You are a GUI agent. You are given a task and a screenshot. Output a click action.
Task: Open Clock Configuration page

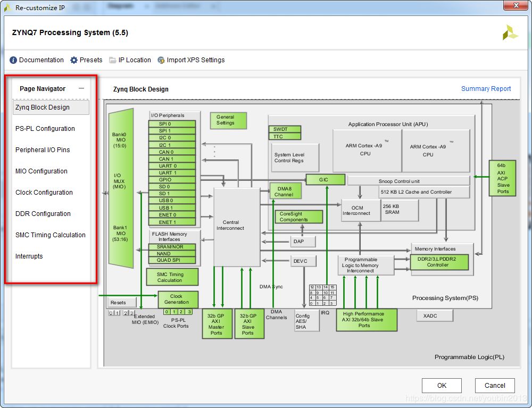pyautogui.click(x=44, y=193)
